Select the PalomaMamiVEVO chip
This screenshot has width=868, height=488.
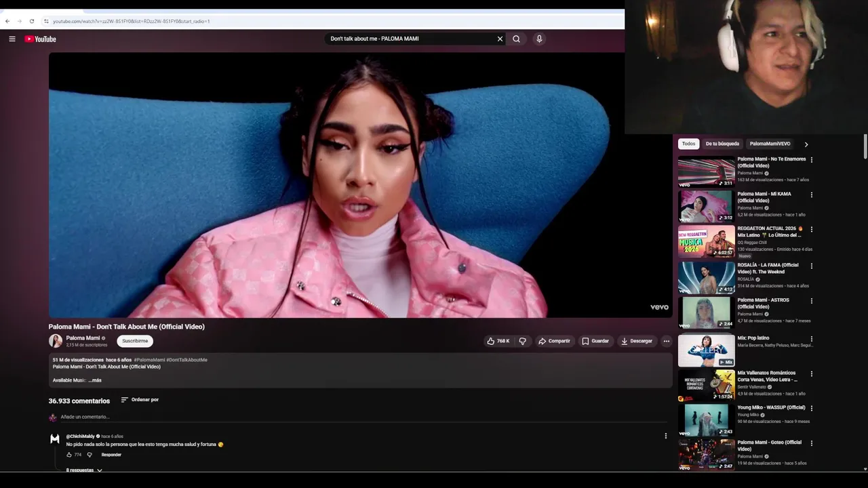[x=770, y=144]
